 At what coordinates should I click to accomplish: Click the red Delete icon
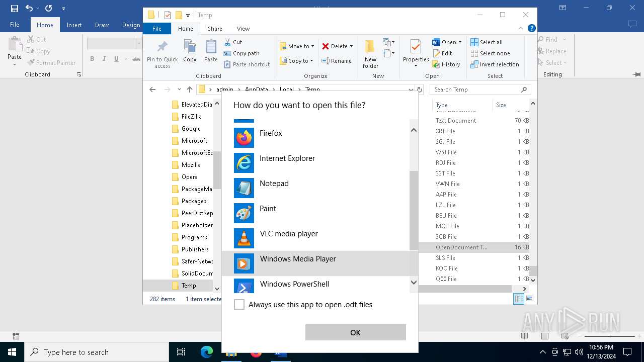pos(326,46)
